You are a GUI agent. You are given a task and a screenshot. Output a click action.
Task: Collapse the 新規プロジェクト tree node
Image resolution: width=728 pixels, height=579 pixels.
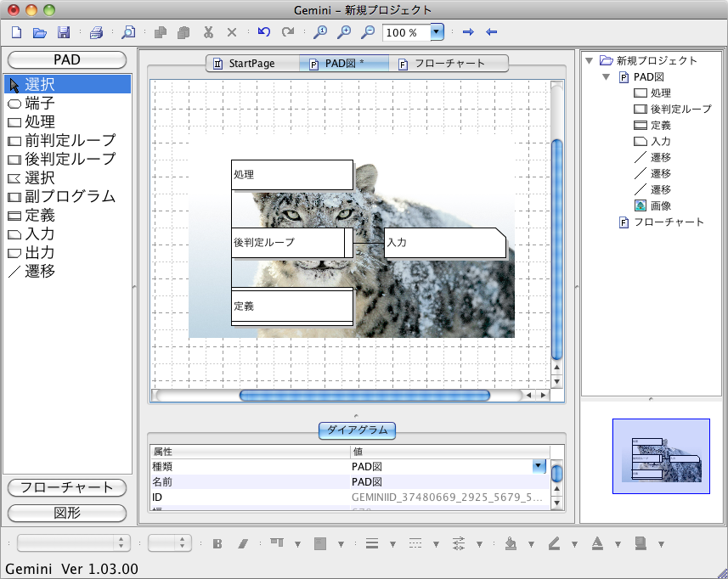(590, 61)
